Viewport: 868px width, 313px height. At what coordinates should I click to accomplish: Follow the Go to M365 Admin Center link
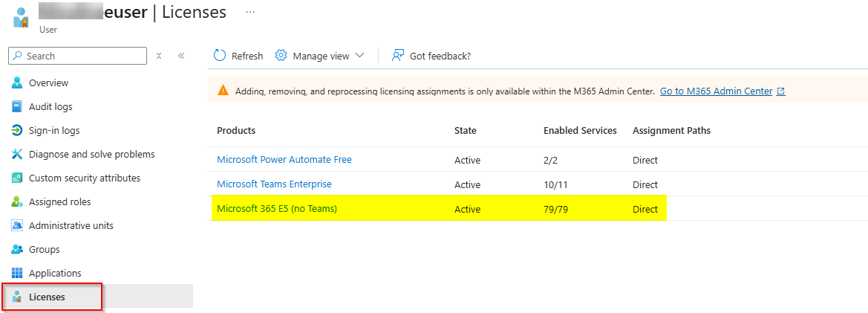coord(716,91)
